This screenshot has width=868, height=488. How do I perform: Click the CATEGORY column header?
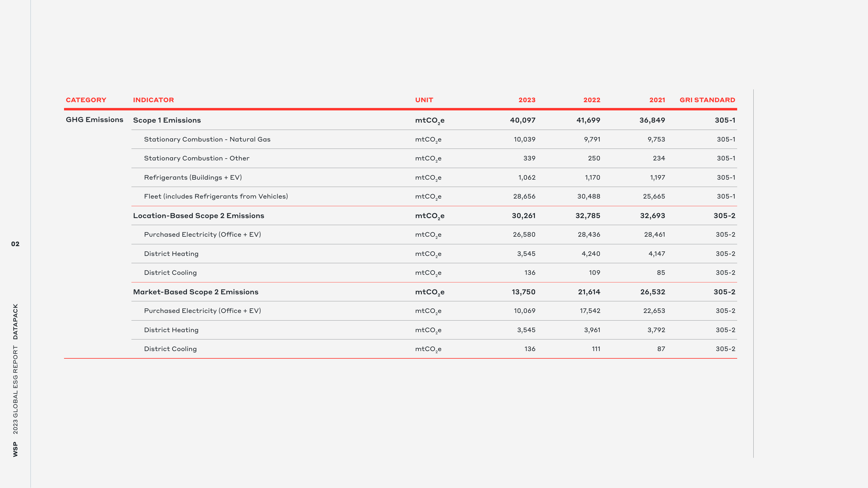[86, 100]
